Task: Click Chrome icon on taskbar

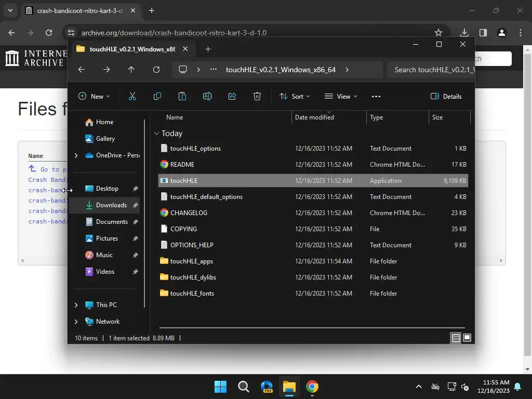Action: (312, 387)
